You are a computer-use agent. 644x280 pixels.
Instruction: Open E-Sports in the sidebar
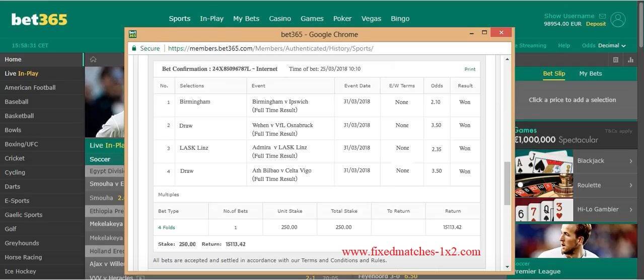(x=42, y=201)
